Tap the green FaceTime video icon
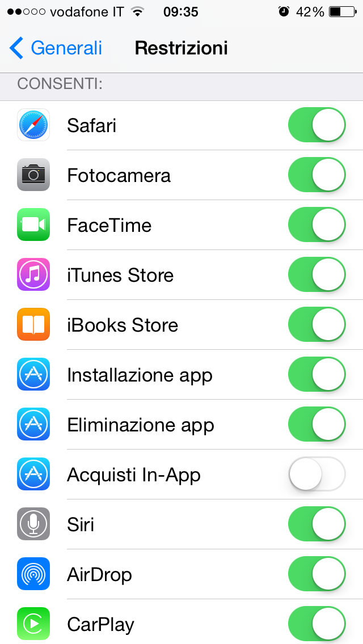The width and height of the screenshot is (363, 644). tap(33, 225)
